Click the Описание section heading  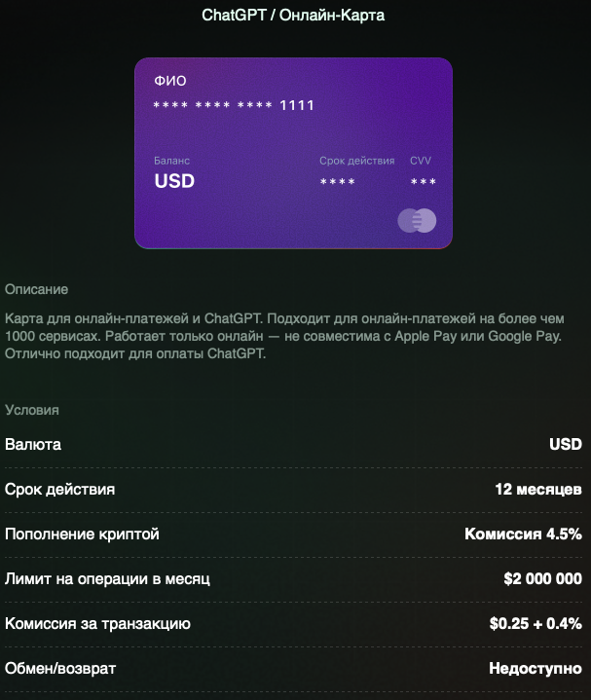coord(36,289)
